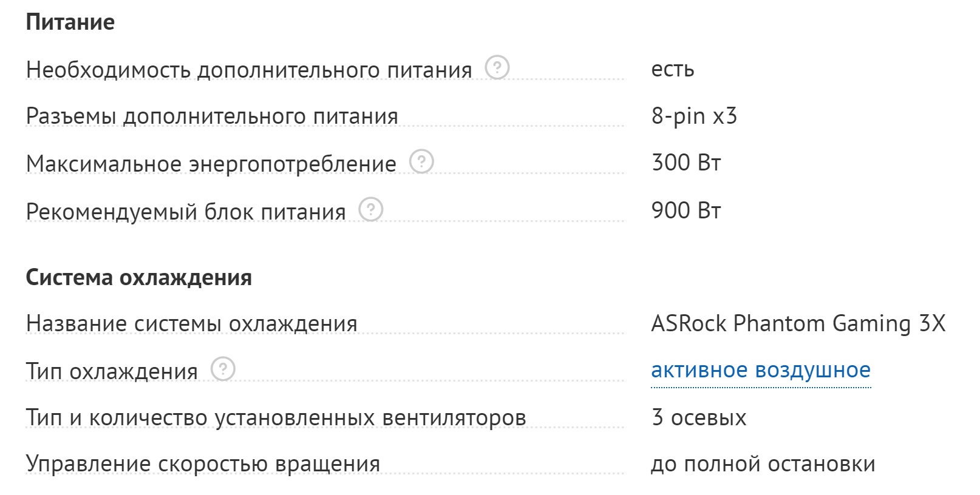Open the активное воздушное link
This screenshot has height=495, width=980.
[760, 370]
